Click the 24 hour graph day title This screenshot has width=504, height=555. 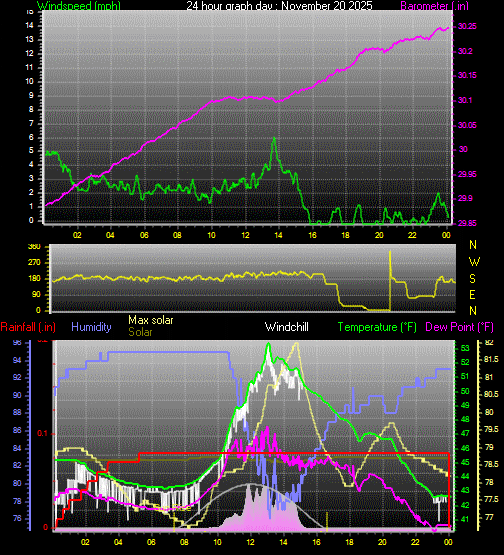coord(279,6)
